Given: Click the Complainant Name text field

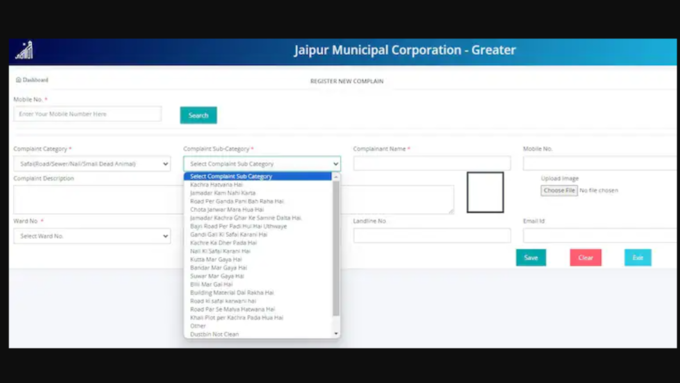Looking at the screenshot, I should 432,164.
